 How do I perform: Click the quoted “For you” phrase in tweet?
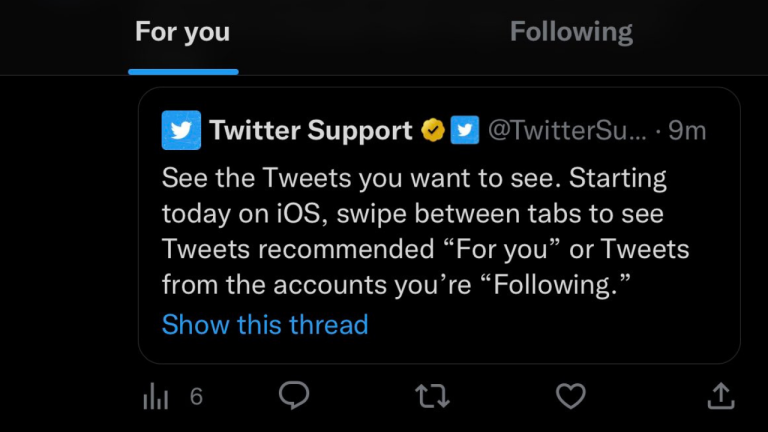503,249
